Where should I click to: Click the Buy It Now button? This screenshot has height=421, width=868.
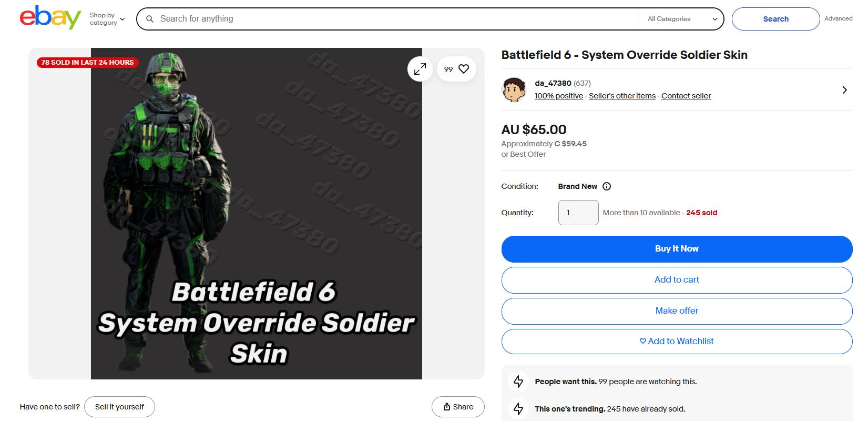point(677,249)
